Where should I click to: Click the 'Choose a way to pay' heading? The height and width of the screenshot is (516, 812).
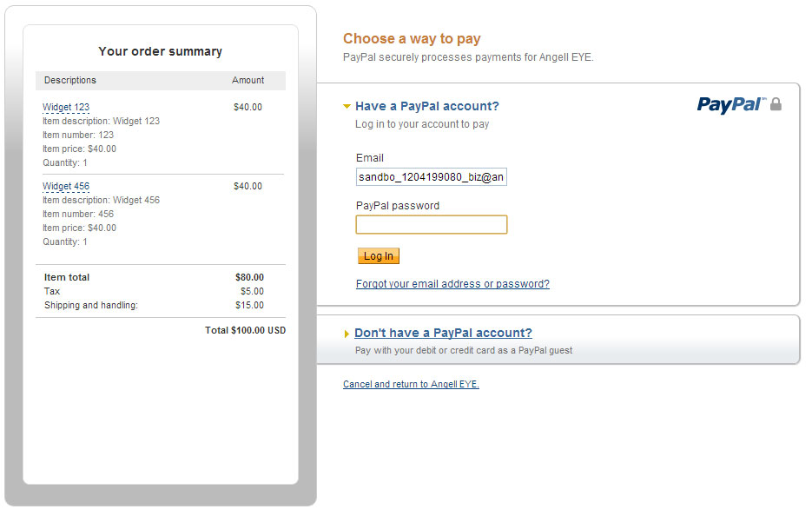(412, 38)
